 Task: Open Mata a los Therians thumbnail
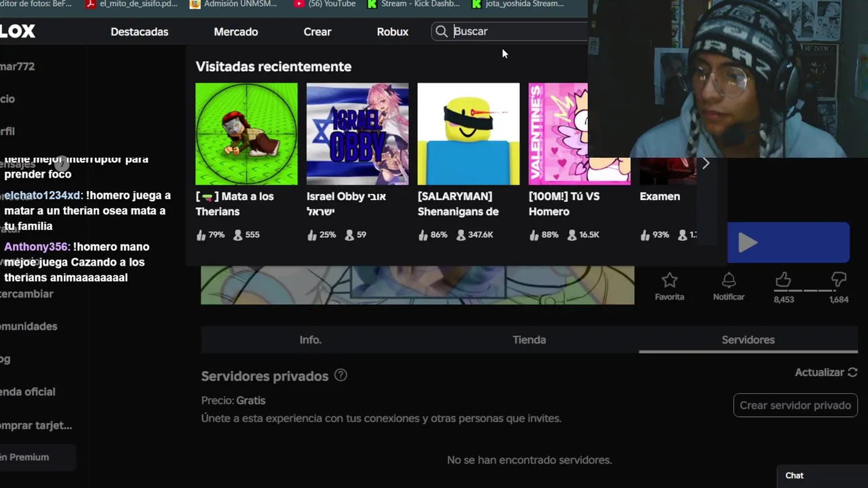pos(246,134)
